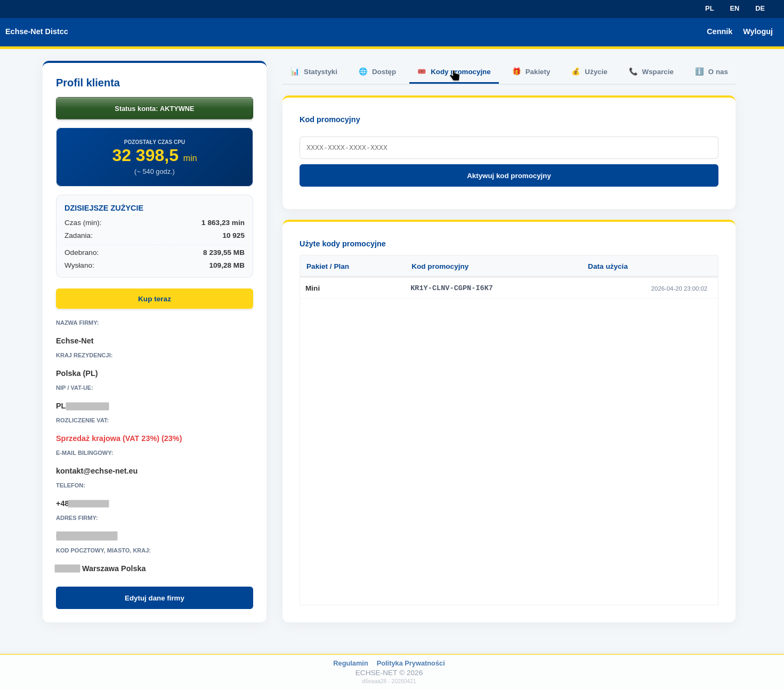Screen dimensions: 784x689
Task: Log out using Wyloguj
Action: [x=757, y=31]
